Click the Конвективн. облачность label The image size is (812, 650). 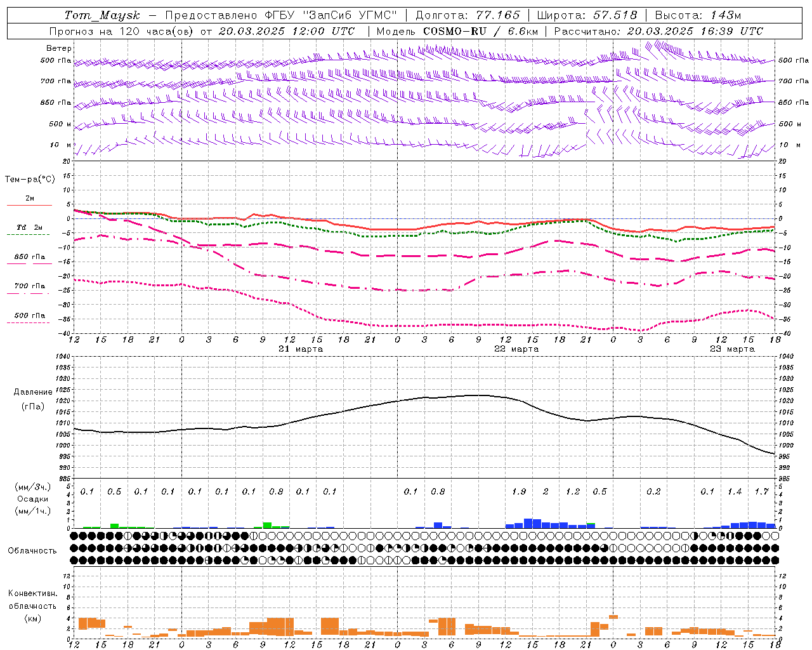[32, 600]
